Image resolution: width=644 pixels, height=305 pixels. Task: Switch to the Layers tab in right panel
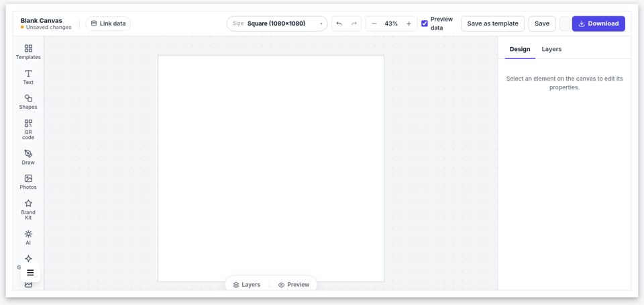coord(551,49)
